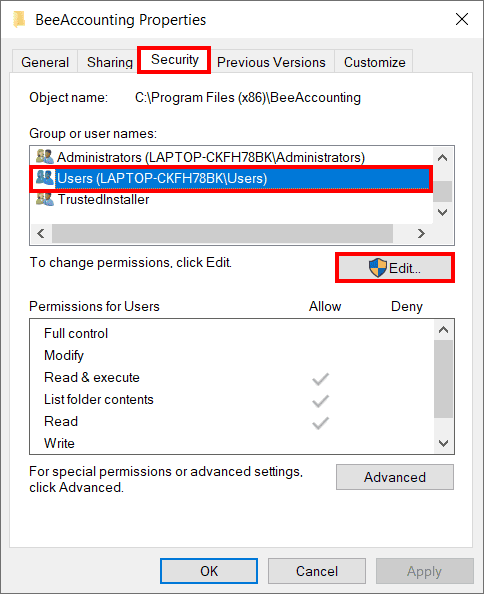Click Allow checkmark for List folder contents
Viewport: 484px width, 594px height.
click(320, 400)
